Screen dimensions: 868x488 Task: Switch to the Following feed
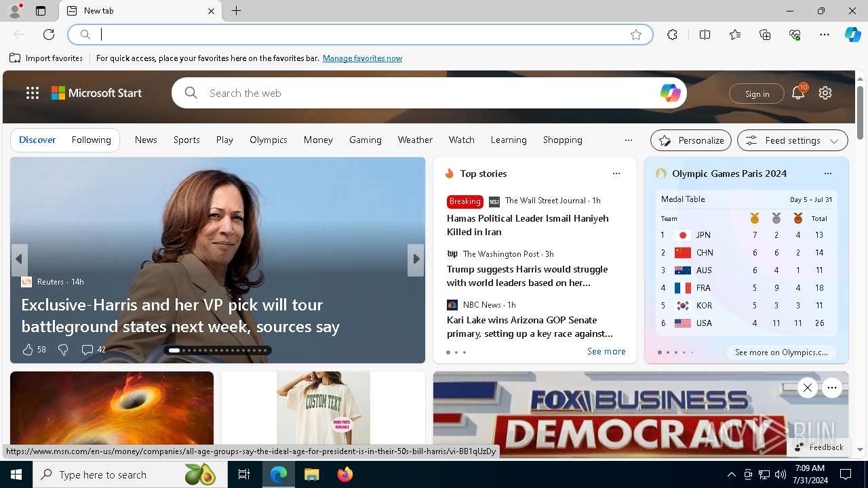(x=91, y=140)
